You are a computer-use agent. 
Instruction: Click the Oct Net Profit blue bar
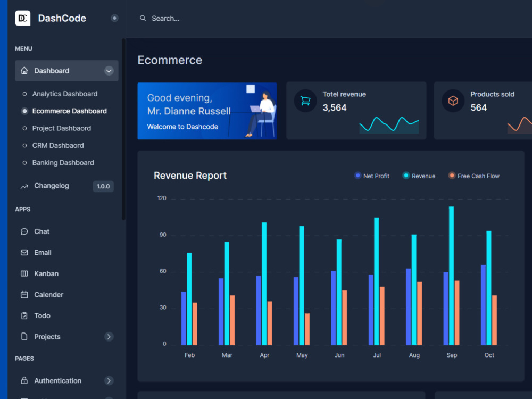pyautogui.click(x=483, y=305)
